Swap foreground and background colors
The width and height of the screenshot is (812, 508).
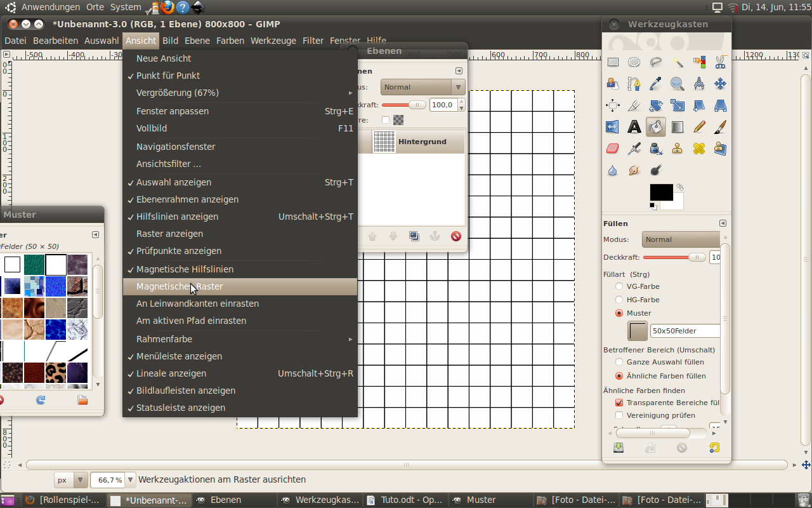click(680, 188)
